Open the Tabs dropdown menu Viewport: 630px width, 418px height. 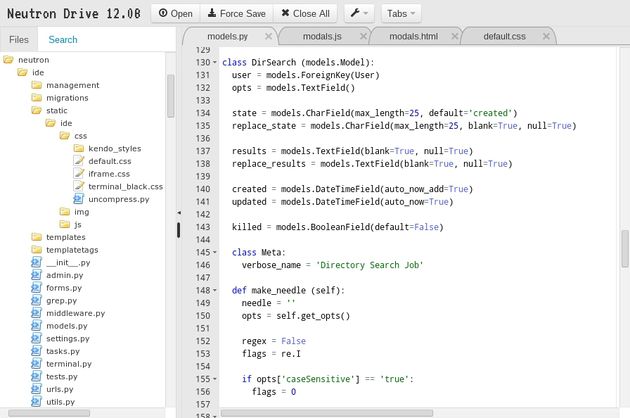(401, 13)
